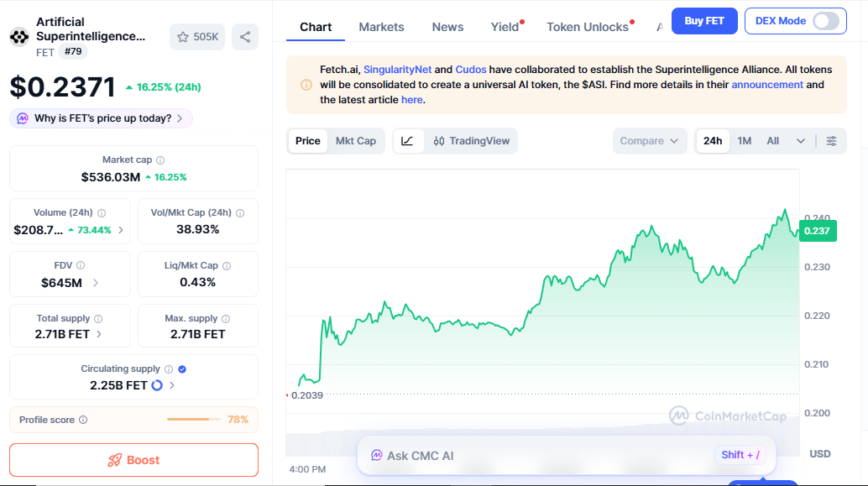Open the News tab
The width and height of the screenshot is (868, 486).
[447, 26]
